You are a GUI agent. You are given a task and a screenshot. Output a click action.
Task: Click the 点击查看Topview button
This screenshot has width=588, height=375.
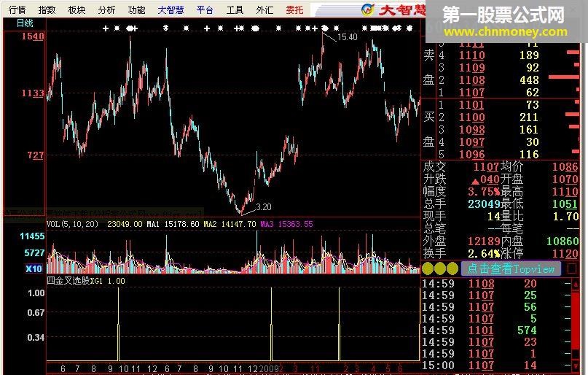[511, 268]
